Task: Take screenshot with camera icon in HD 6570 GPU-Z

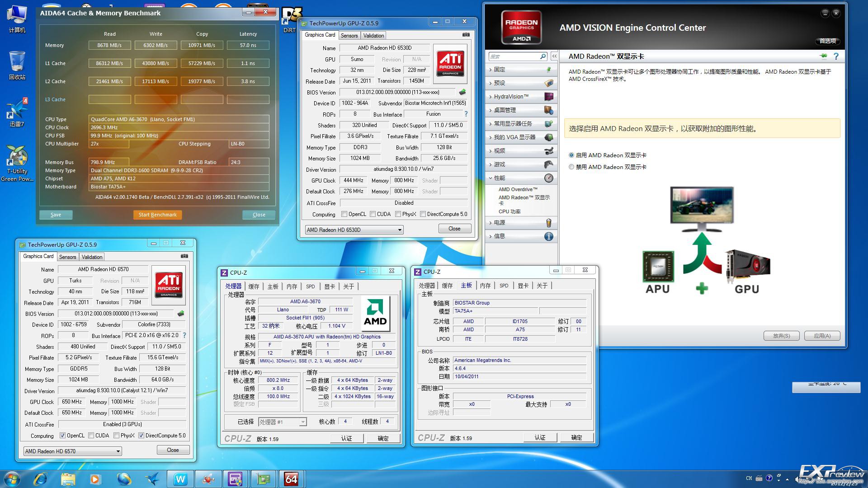Action: point(184,256)
